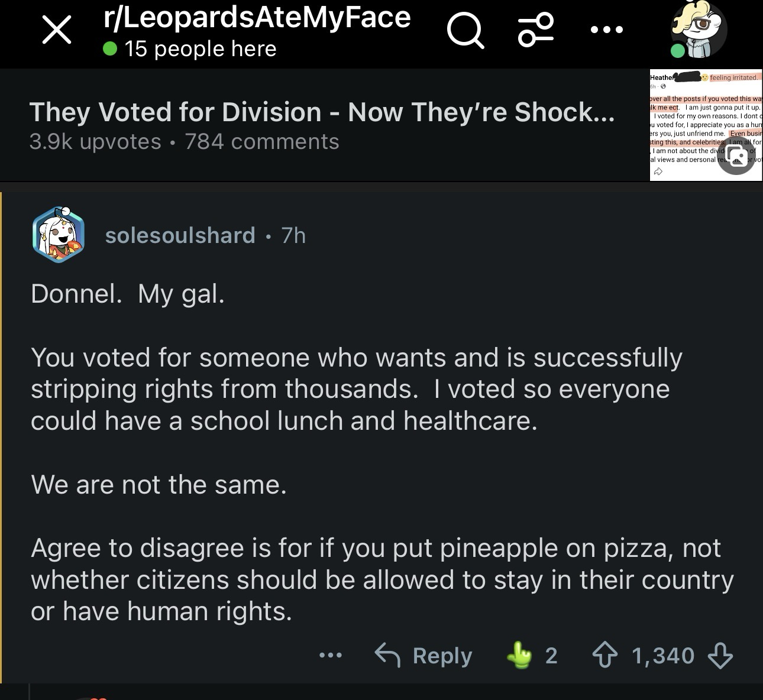Tap the "784 comments" count
This screenshot has height=700, width=763.
coord(262,142)
